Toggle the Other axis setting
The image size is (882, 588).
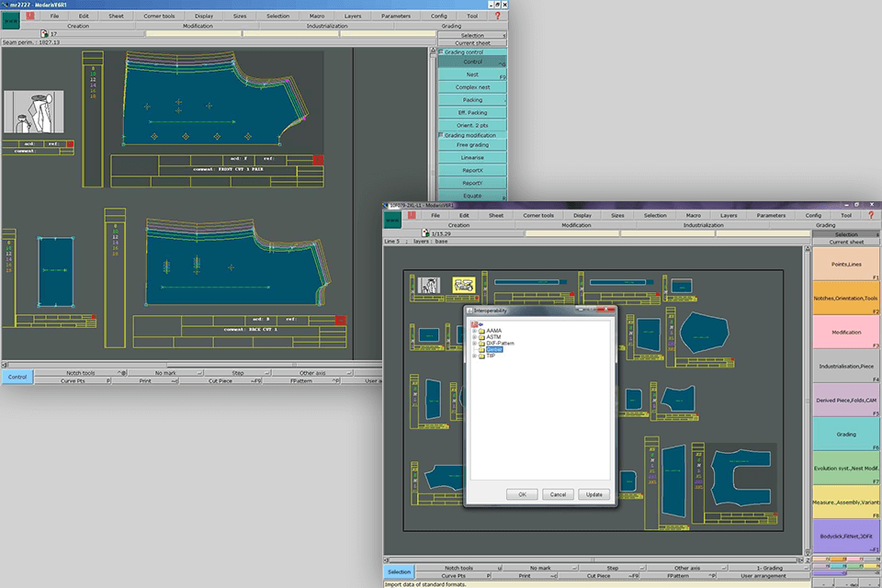(688, 568)
